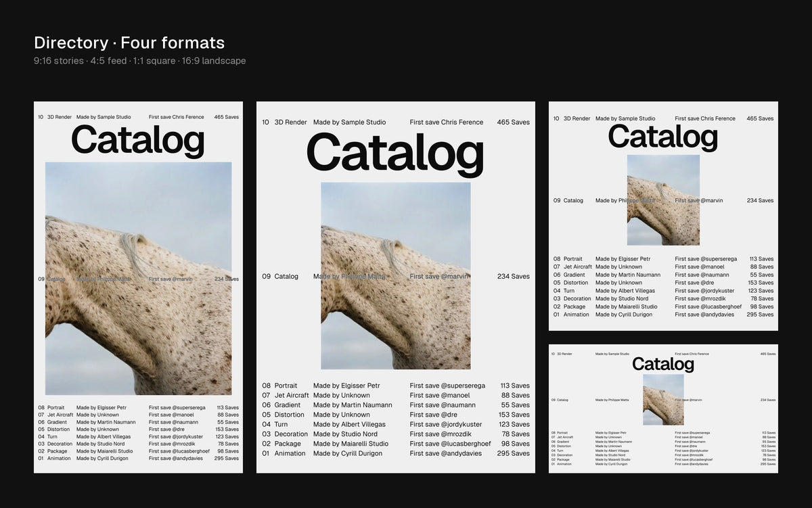This screenshot has height=508, width=812.
Task: Click "Turn" in the 1:1 square poster
Action: 569,291
